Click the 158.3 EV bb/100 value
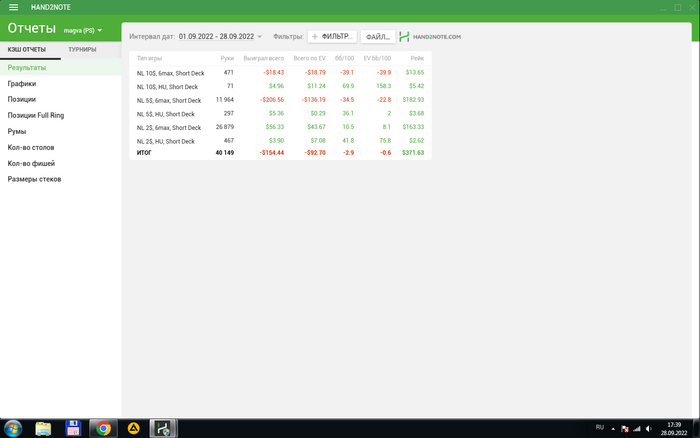This screenshot has width=700, height=438. (x=383, y=86)
